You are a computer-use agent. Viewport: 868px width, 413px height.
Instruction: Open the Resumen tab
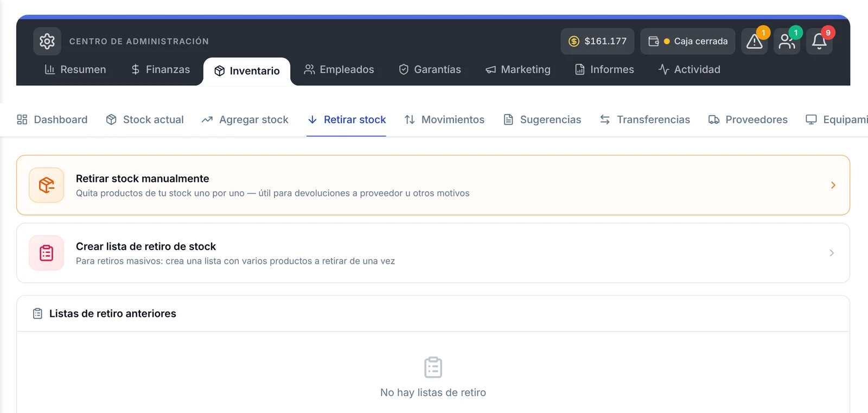tap(75, 69)
